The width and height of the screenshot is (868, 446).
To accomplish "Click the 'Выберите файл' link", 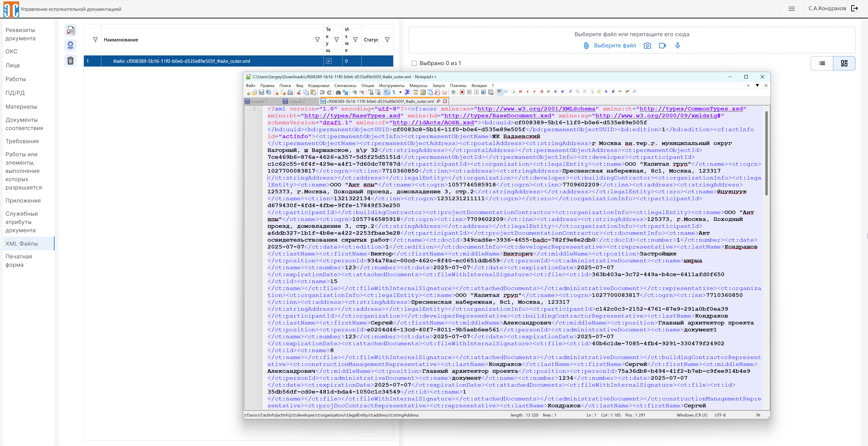I will pos(615,45).
